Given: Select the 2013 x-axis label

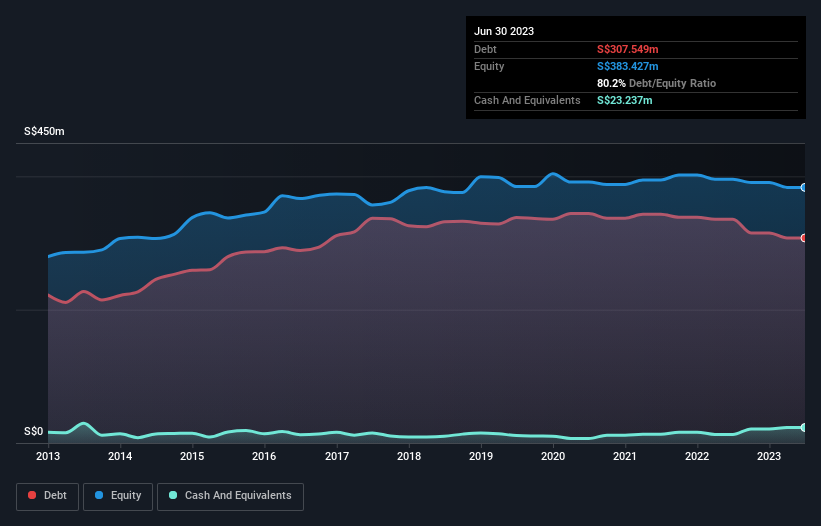Looking at the screenshot, I should click(x=48, y=456).
